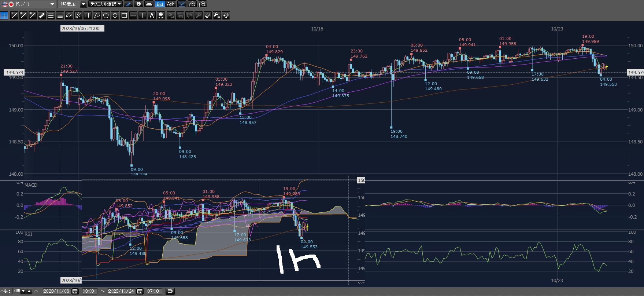Click the start date field 2023/10/06
Screen dimensions: 644x296
(56, 291)
